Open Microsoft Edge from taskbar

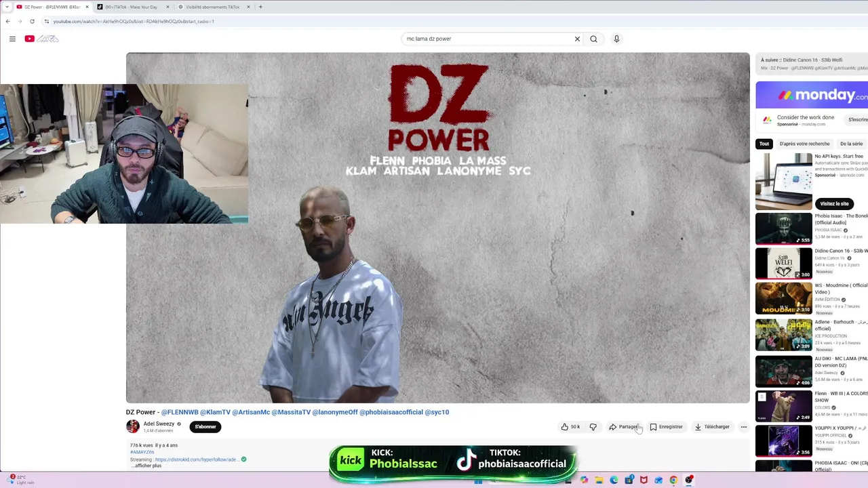(x=614, y=480)
